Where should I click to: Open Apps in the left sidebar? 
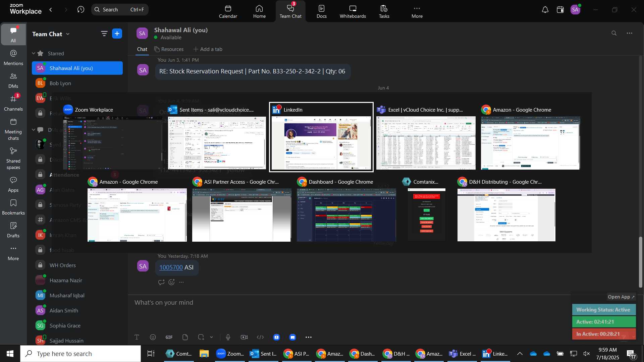click(x=13, y=184)
